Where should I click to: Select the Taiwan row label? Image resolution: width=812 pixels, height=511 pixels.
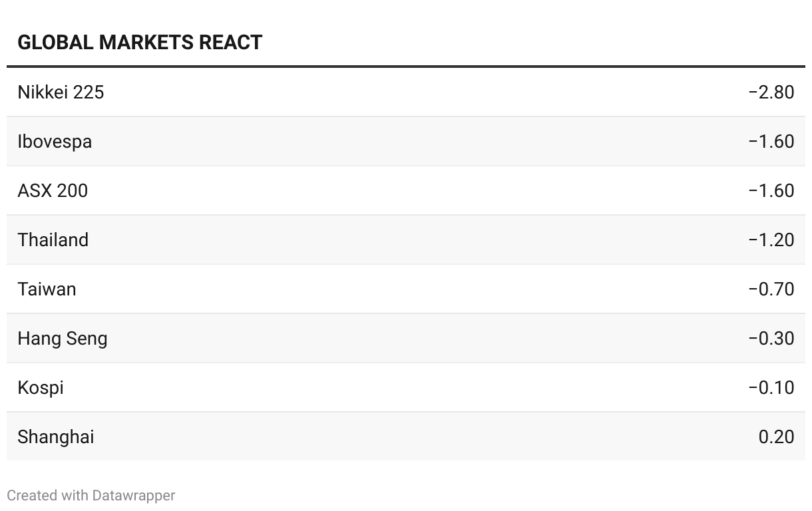pyautogui.click(x=47, y=289)
